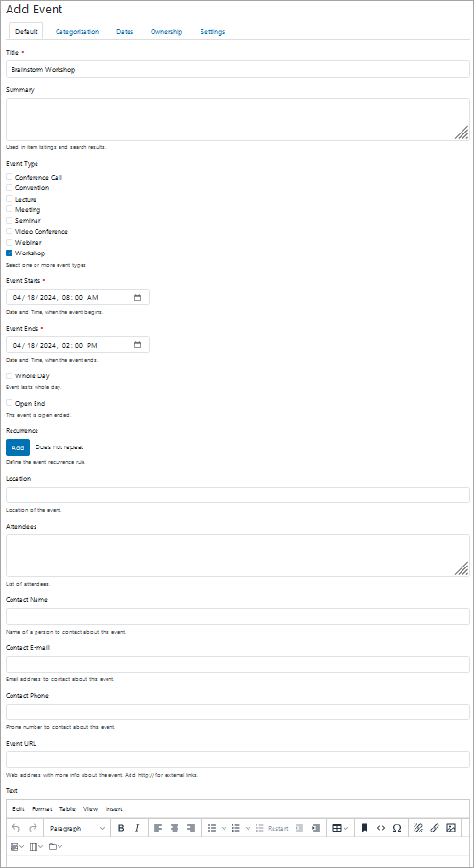Click the Summary resize handle

[x=462, y=133]
